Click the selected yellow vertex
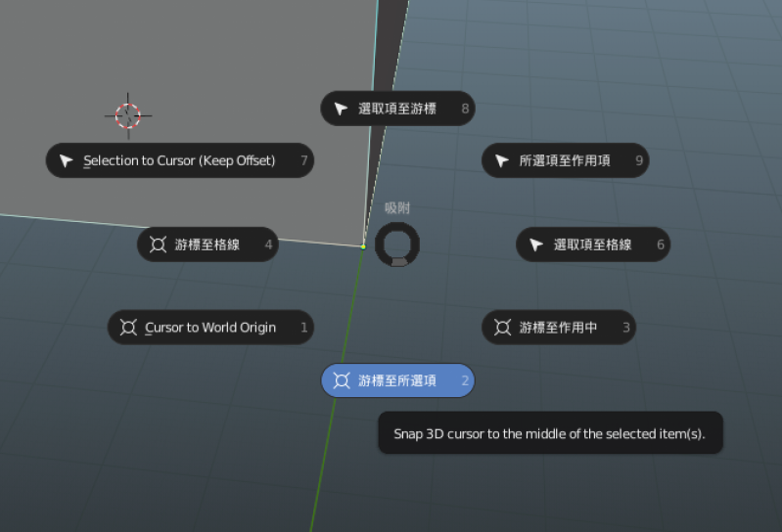 pyautogui.click(x=363, y=246)
